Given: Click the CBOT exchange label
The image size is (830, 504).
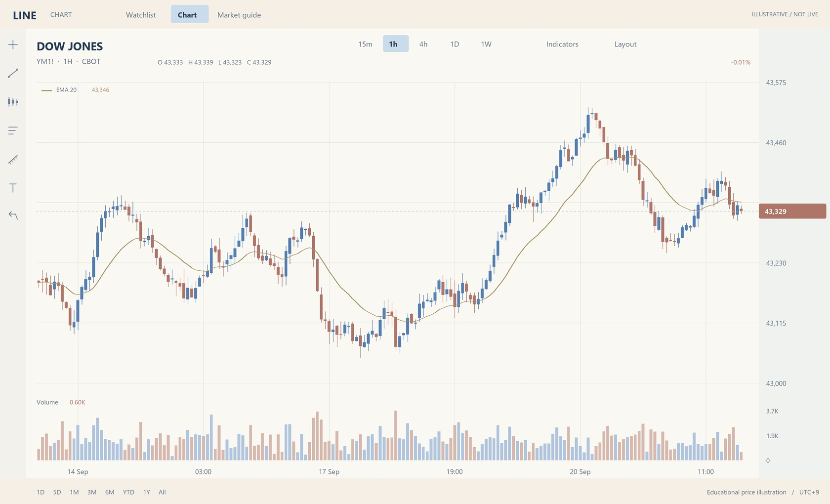Looking at the screenshot, I should coord(91,62).
